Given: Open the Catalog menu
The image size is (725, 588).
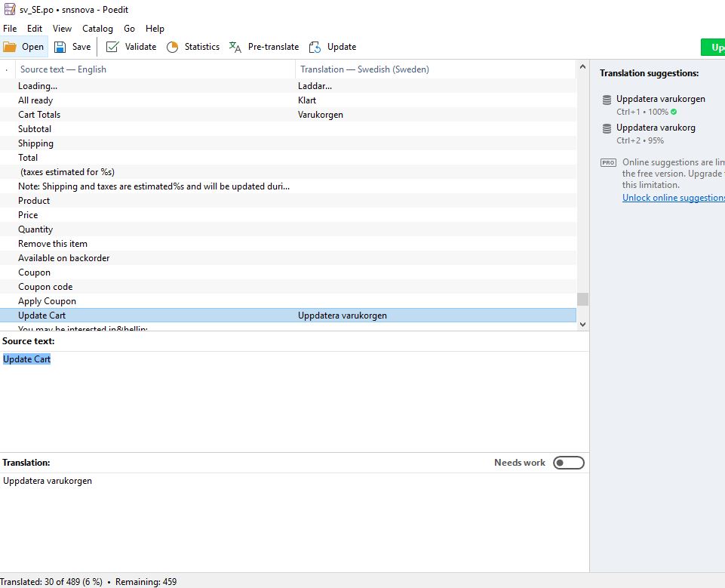Looking at the screenshot, I should click(97, 29).
